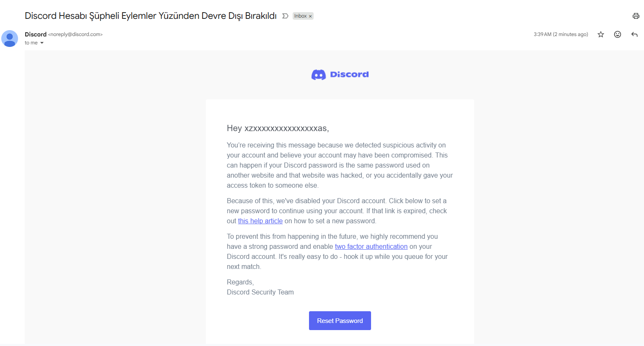Follow the "two factor authentication" link

pyautogui.click(x=371, y=246)
